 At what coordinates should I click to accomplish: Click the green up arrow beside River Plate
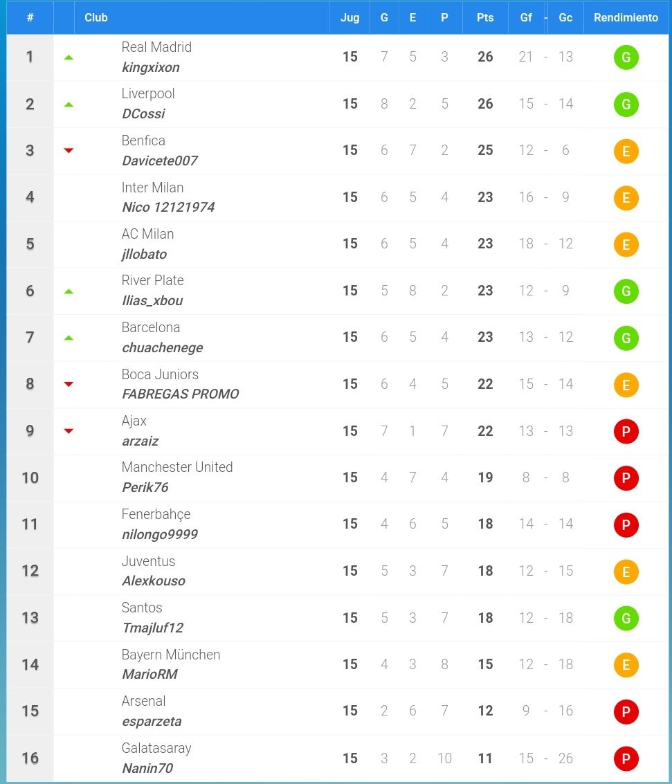(69, 291)
